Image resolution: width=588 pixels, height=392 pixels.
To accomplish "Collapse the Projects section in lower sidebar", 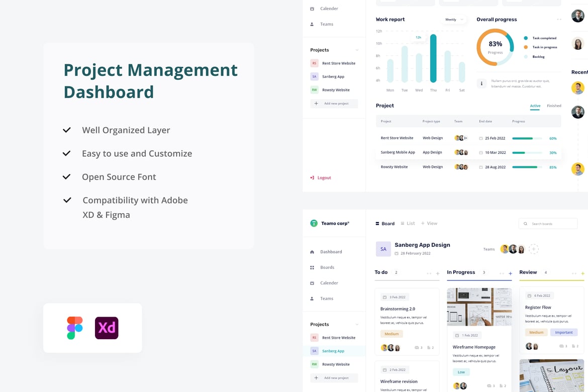I will pyautogui.click(x=357, y=325).
